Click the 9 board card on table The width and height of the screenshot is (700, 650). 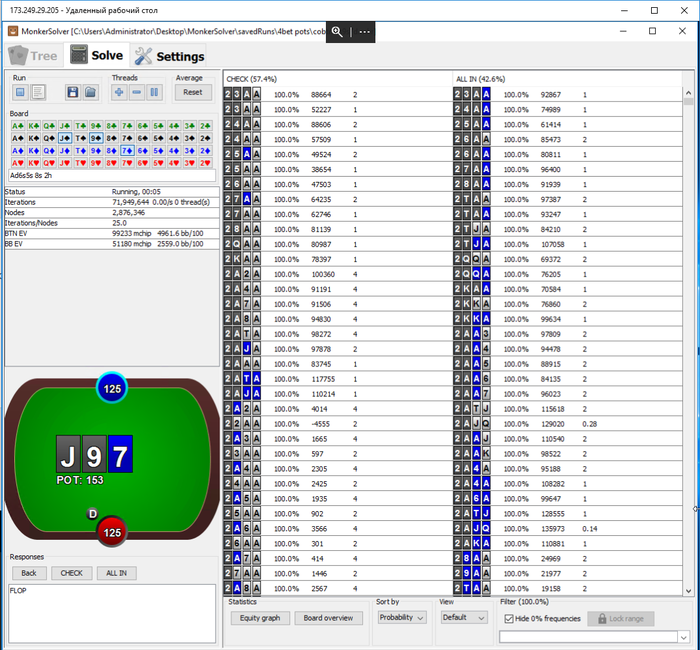coord(94,454)
